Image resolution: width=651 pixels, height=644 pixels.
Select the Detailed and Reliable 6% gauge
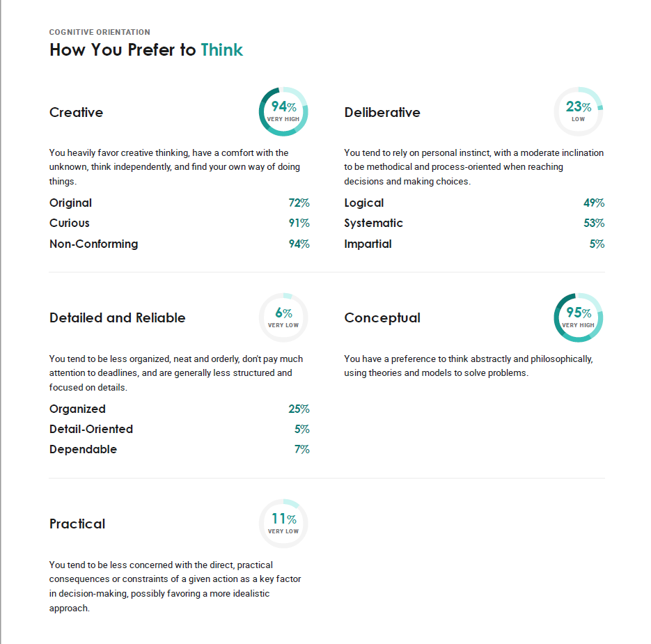[283, 317]
